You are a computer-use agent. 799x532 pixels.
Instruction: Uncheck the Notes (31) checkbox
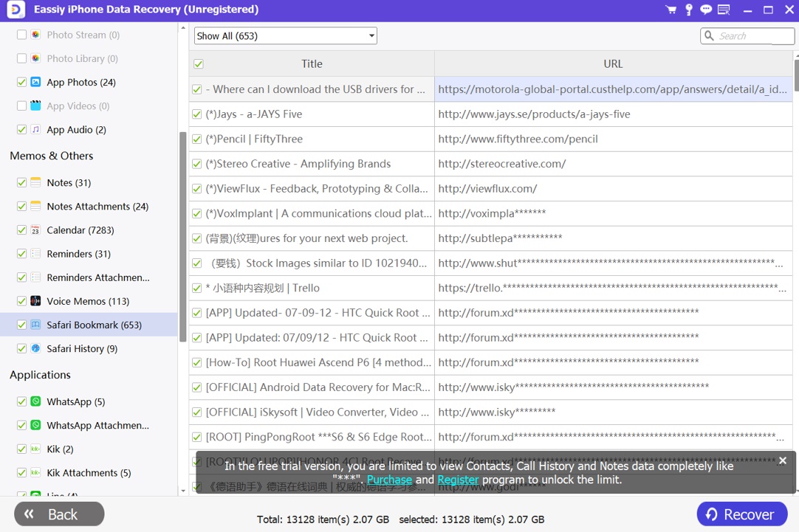pyautogui.click(x=21, y=183)
